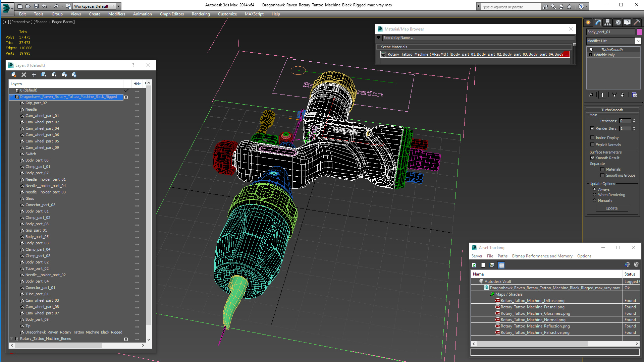Open the Create command panel tab
Image resolution: width=644 pixels, height=362 pixels.
588,22
